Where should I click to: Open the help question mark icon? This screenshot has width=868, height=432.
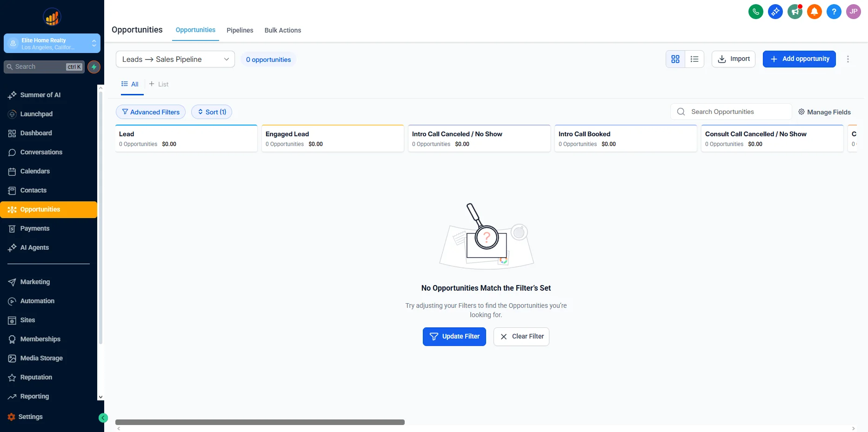[834, 12]
